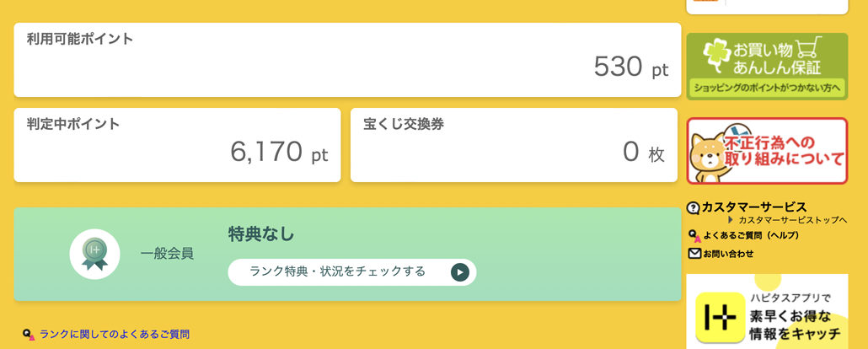
Task: Click the general member rank medal icon
Action: [x=94, y=255]
